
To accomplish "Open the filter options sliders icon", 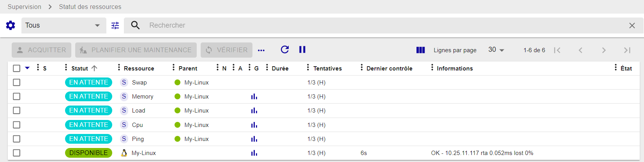I will click(115, 25).
